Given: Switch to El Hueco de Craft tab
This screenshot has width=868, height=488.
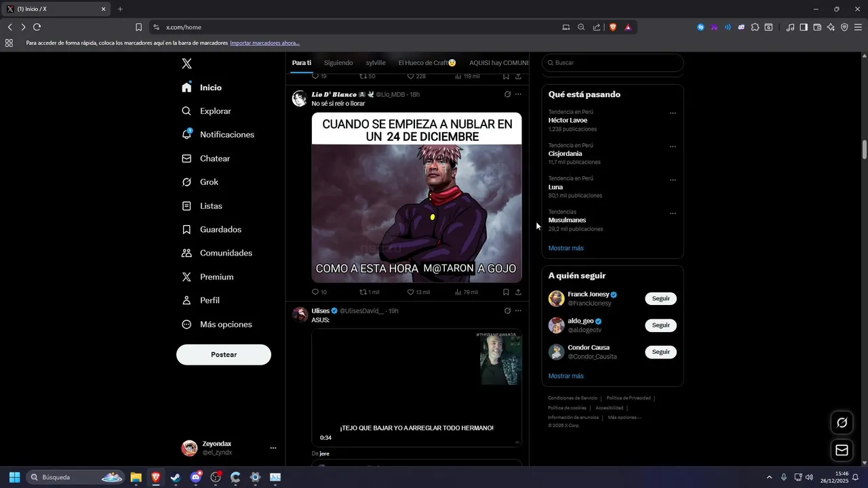Looking at the screenshot, I should pyautogui.click(x=427, y=63).
